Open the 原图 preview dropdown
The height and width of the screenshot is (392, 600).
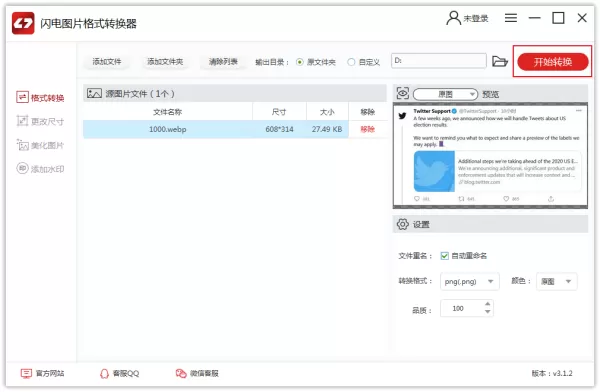point(445,94)
